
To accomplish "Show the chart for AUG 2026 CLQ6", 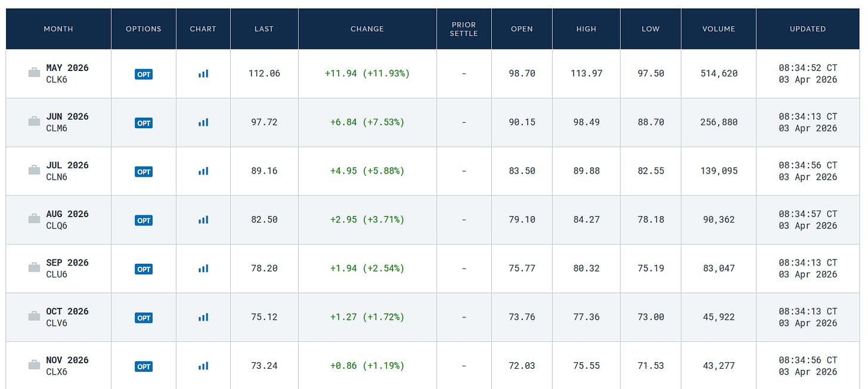I will [203, 220].
